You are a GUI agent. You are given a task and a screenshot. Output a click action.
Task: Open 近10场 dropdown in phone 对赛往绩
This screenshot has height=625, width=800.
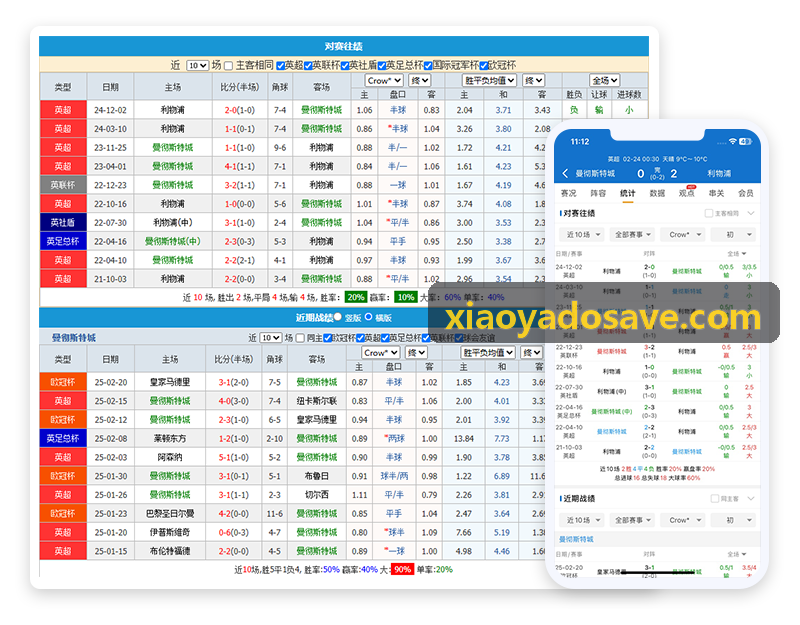(582, 235)
